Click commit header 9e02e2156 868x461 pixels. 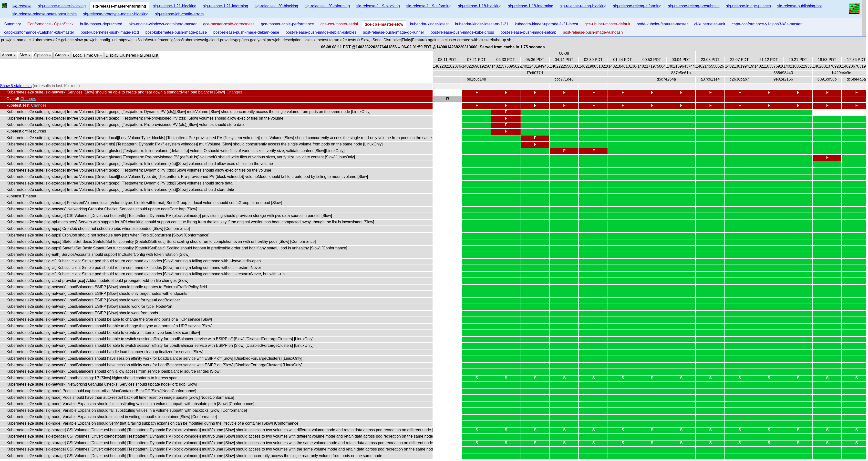pyautogui.click(x=783, y=80)
